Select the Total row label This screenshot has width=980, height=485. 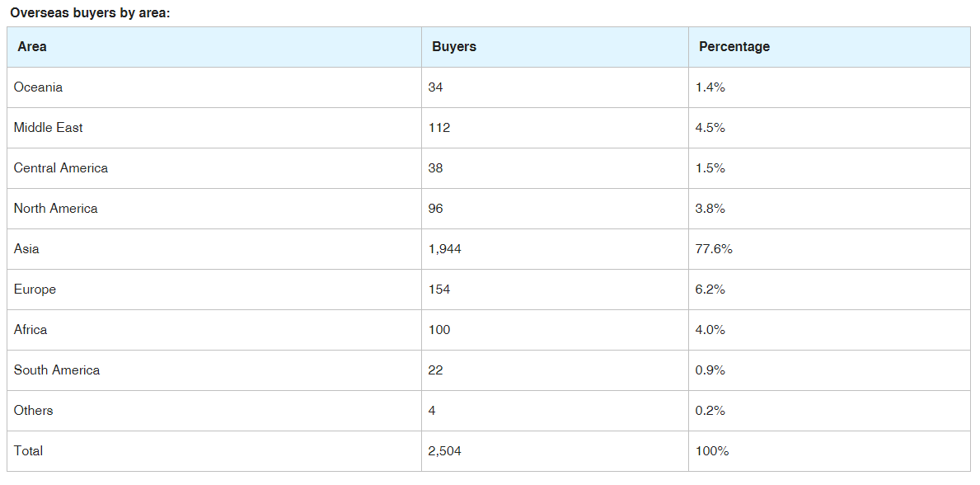pos(28,451)
